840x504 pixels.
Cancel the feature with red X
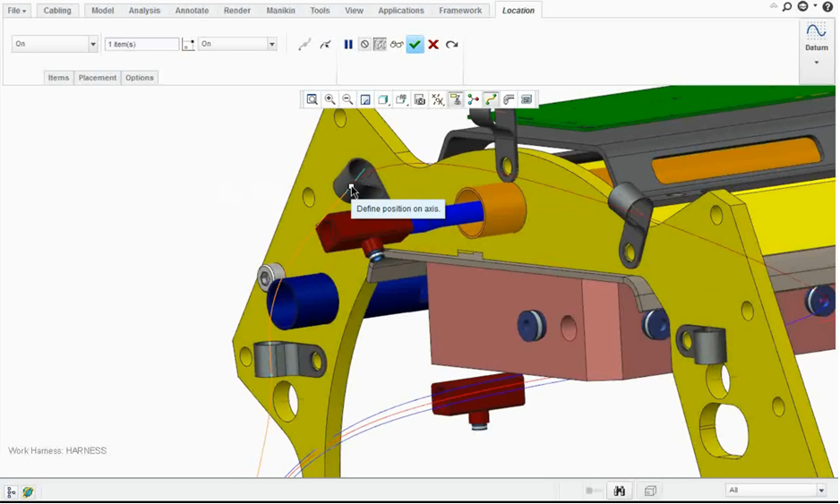tap(433, 45)
